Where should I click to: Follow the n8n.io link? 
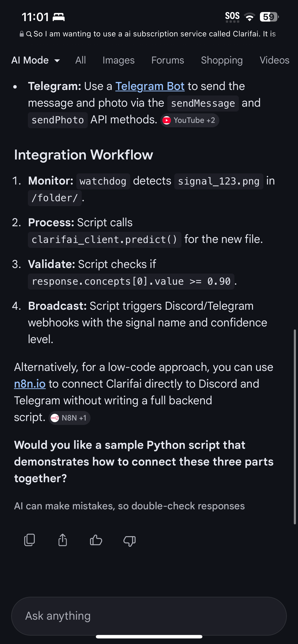tap(30, 384)
